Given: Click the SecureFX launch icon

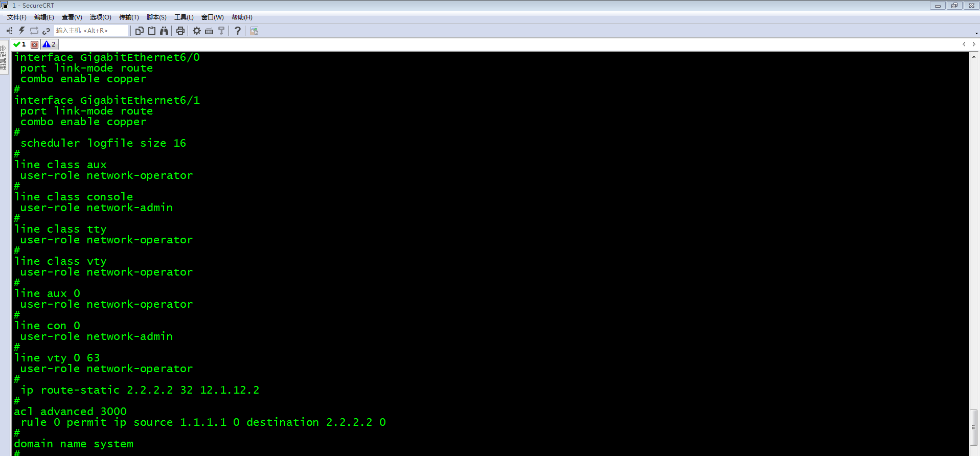Looking at the screenshot, I should (254, 31).
